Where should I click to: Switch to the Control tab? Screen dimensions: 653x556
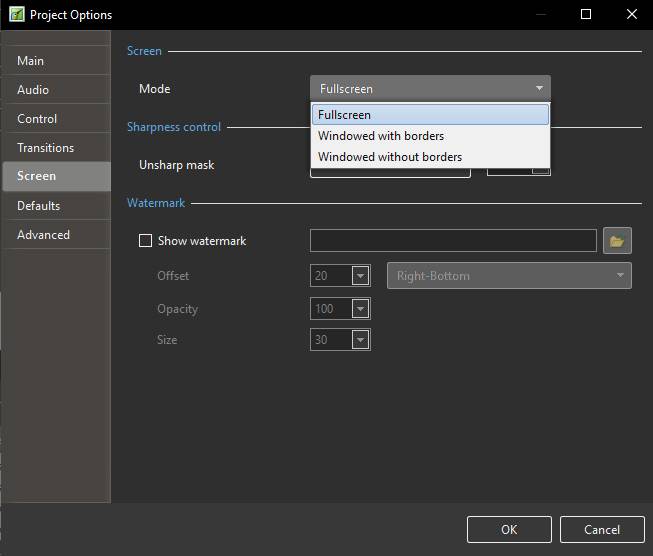point(56,119)
